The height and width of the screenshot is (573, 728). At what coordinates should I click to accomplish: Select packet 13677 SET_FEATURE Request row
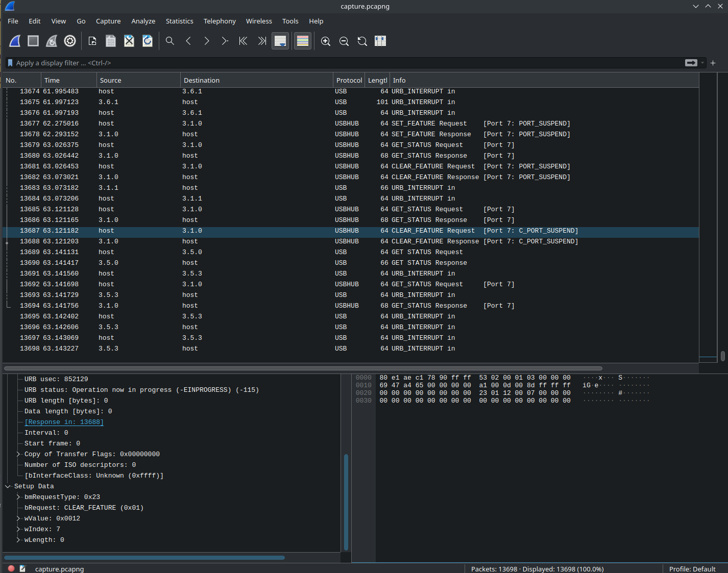click(x=350, y=123)
